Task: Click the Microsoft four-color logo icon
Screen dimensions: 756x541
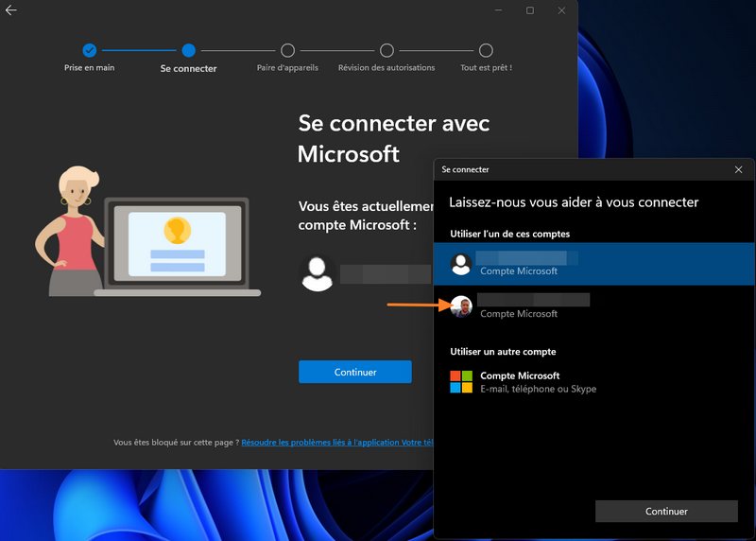Action: (x=461, y=382)
